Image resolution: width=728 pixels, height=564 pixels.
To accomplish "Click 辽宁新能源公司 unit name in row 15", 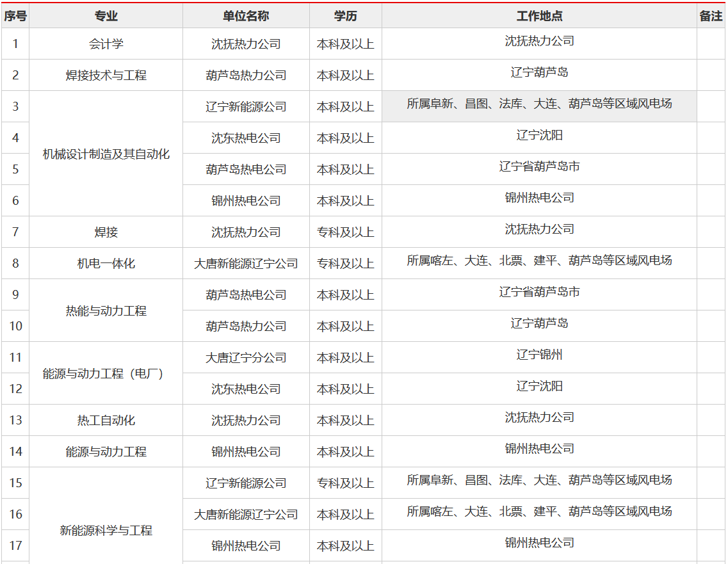I will pyautogui.click(x=246, y=483).
